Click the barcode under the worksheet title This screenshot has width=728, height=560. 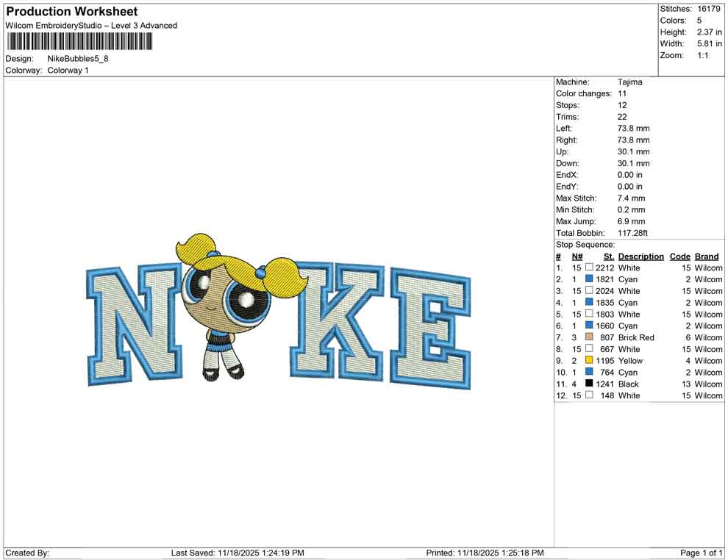coord(79,42)
